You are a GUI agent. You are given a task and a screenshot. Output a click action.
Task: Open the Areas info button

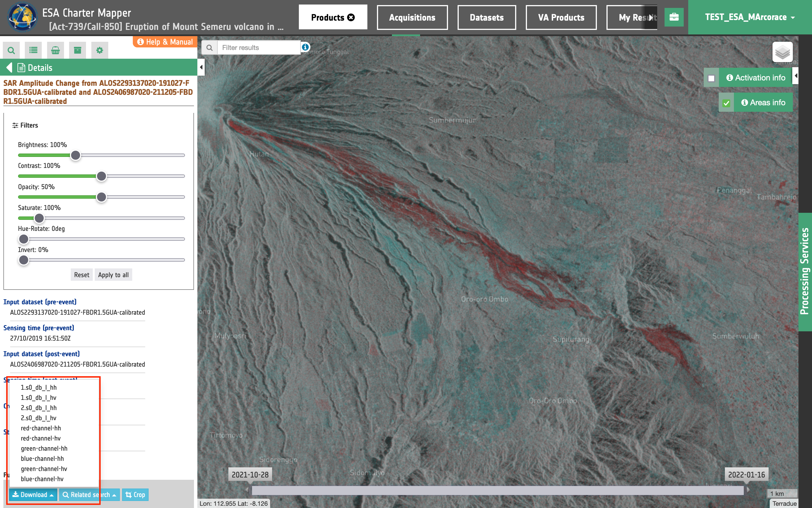763,102
